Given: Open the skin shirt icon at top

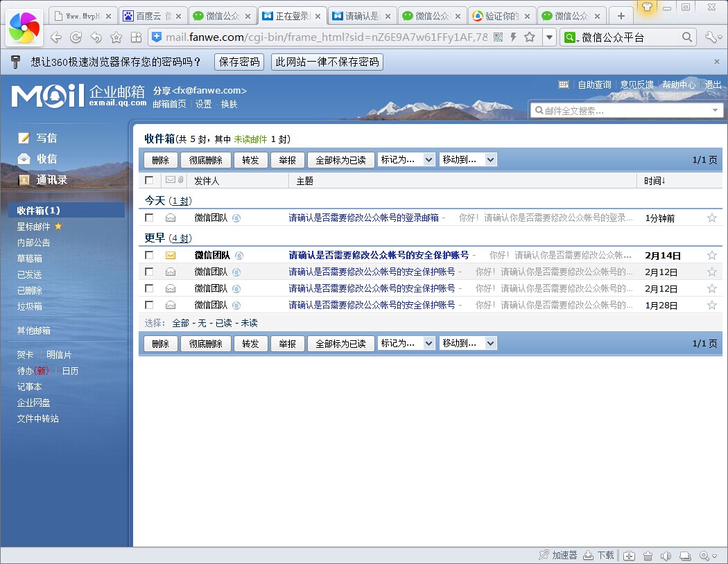Looking at the screenshot, I should coord(647,6).
